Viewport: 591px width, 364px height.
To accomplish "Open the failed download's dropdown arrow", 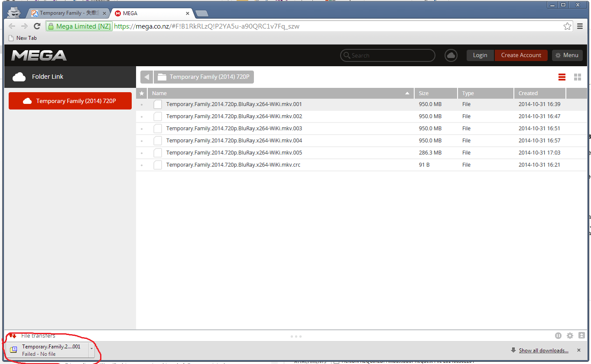I will [x=91, y=349].
